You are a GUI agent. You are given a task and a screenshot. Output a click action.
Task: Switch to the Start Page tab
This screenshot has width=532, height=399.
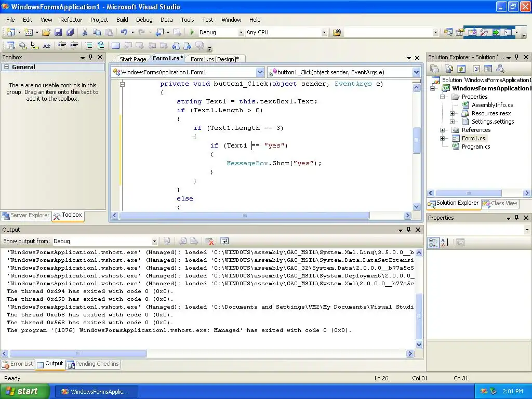(x=132, y=59)
